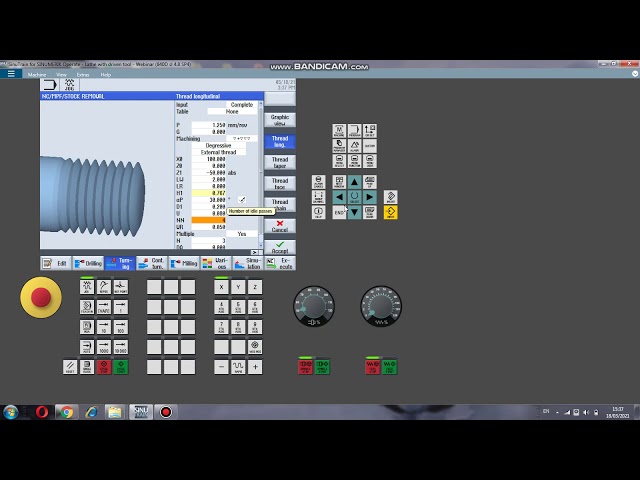The width and height of the screenshot is (640, 480).
Task: Change the External thread selector
Action: click(x=218, y=152)
